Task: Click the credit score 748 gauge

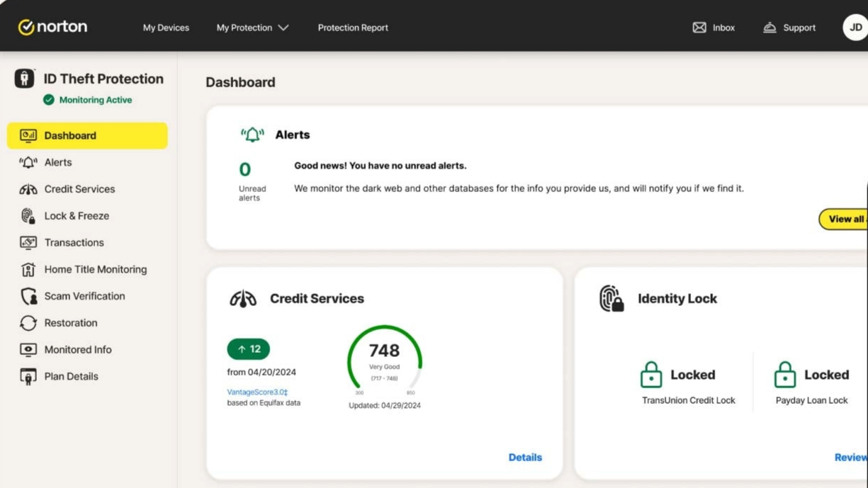Action: 385,359
